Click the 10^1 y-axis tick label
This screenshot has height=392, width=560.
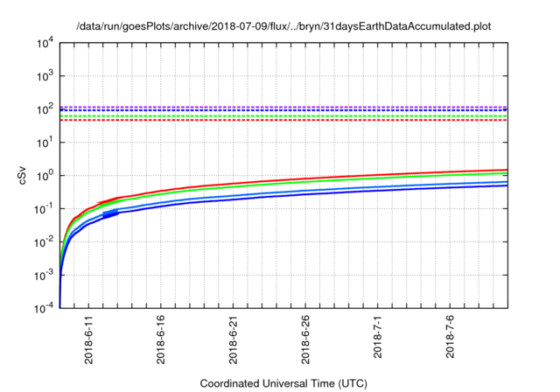click(45, 143)
